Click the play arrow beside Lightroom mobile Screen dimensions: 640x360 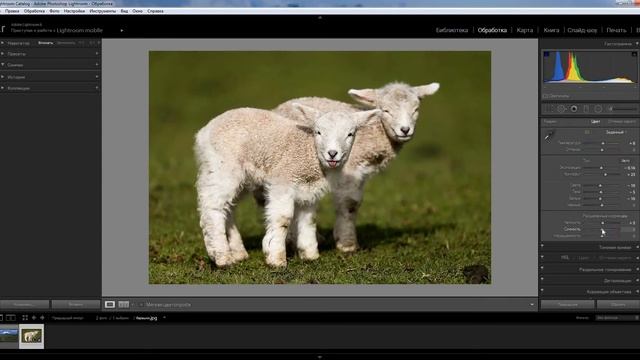coord(122,30)
